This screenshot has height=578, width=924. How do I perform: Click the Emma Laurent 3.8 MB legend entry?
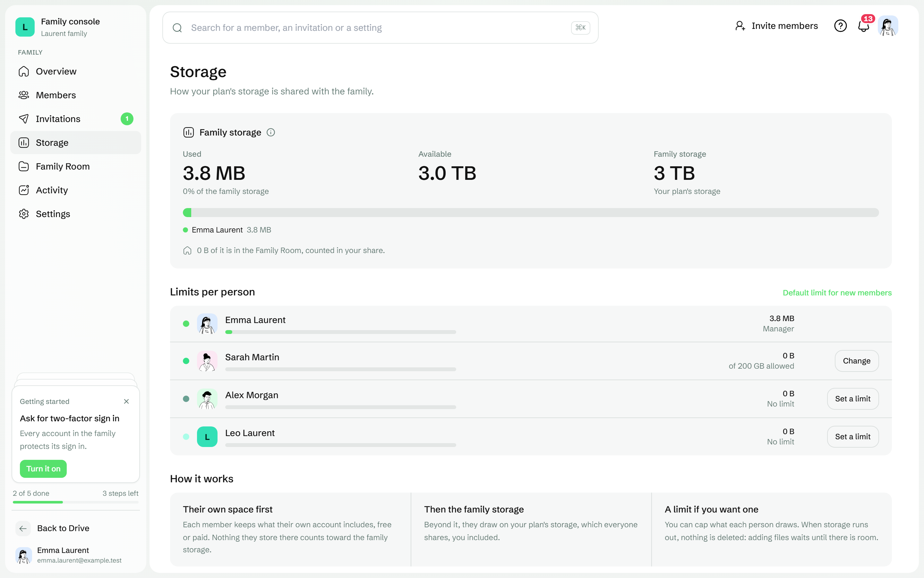[x=227, y=230]
